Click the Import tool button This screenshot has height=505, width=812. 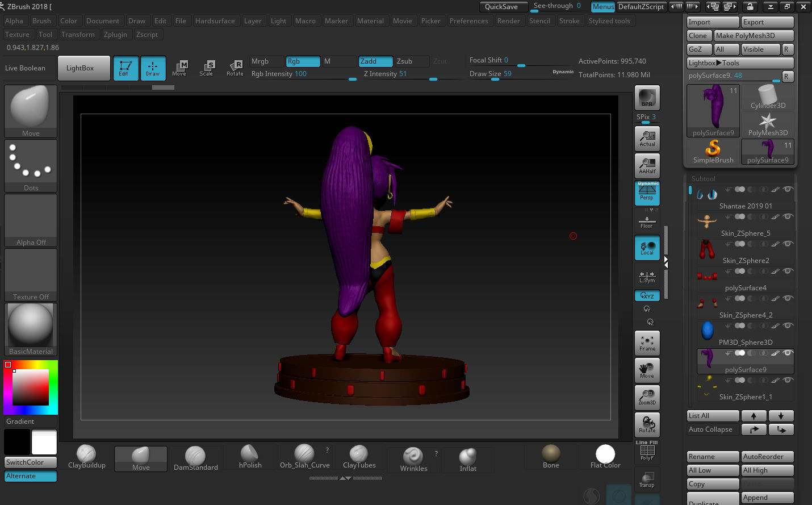tap(713, 22)
